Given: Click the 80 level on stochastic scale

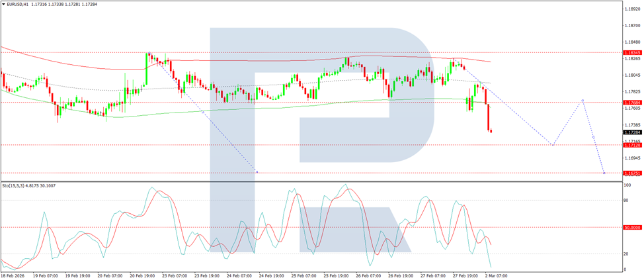Looking at the screenshot, I should (x=627, y=200).
